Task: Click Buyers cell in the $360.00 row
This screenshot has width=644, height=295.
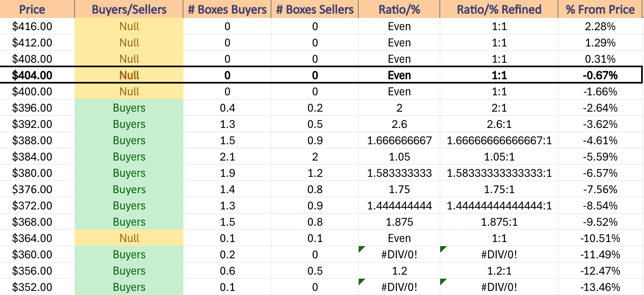Action: (x=129, y=255)
